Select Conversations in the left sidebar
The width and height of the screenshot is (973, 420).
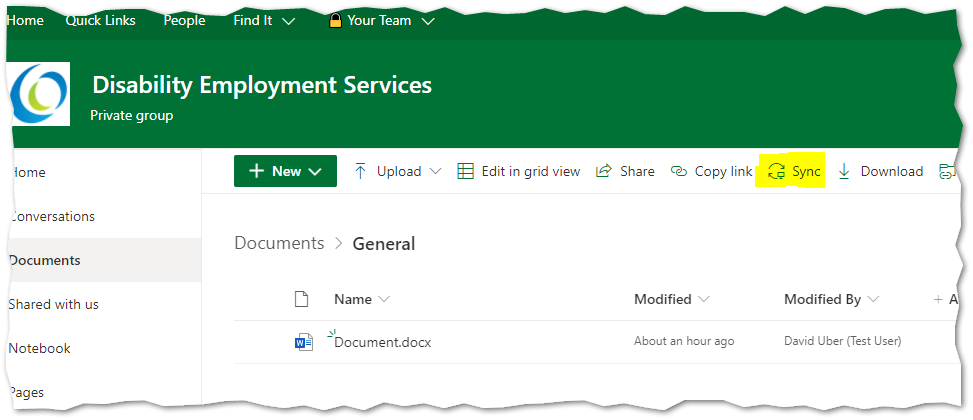click(53, 217)
